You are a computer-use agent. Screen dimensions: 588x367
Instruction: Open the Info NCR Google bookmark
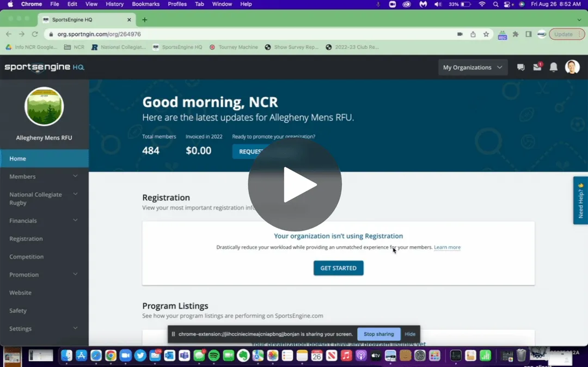point(32,47)
